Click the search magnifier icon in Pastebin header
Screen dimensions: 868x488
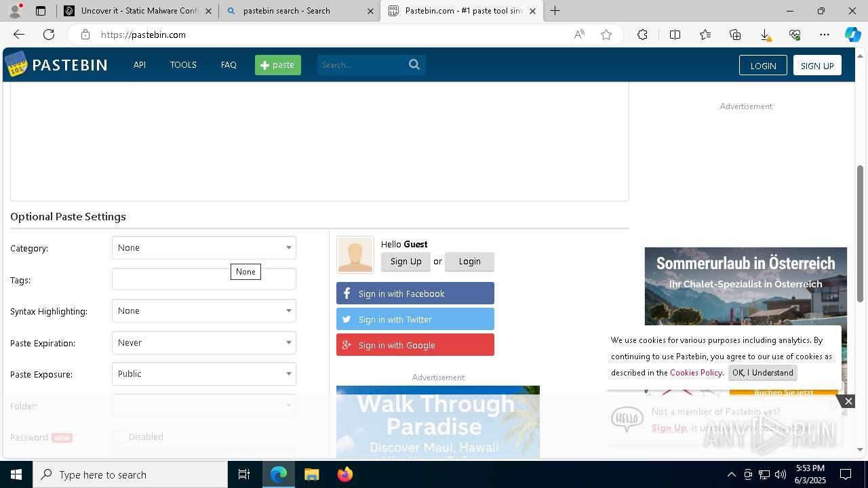pyautogui.click(x=414, y=64)
